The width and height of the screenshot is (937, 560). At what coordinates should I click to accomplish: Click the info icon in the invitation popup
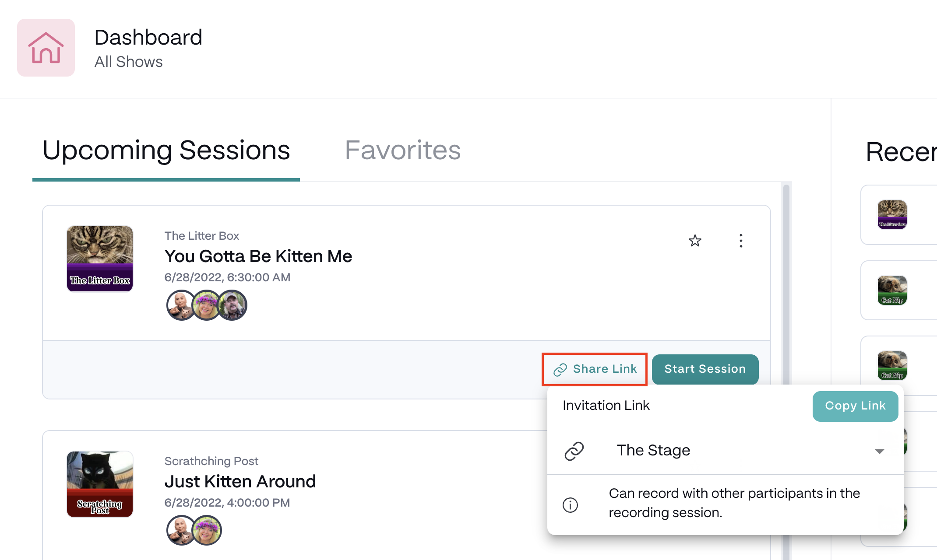(x=570, y=505)
